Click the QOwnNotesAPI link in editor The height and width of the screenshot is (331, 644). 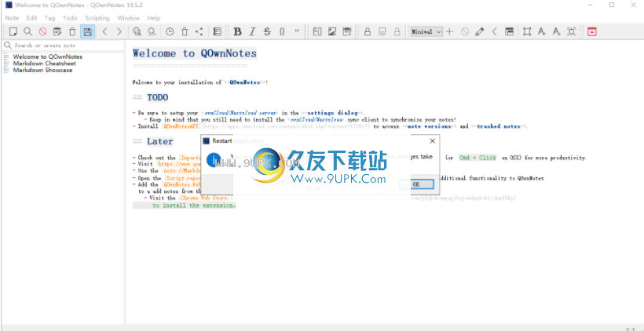tap(183, 126)
